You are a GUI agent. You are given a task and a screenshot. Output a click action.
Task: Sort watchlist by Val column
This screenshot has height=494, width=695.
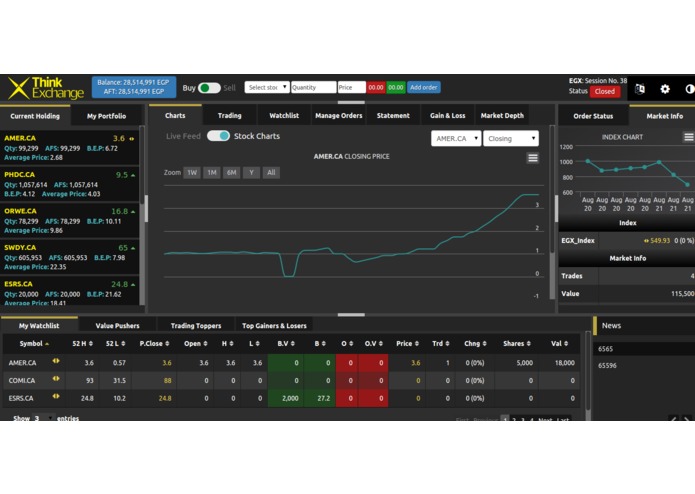pyautogui.click(x=559, y=343)
